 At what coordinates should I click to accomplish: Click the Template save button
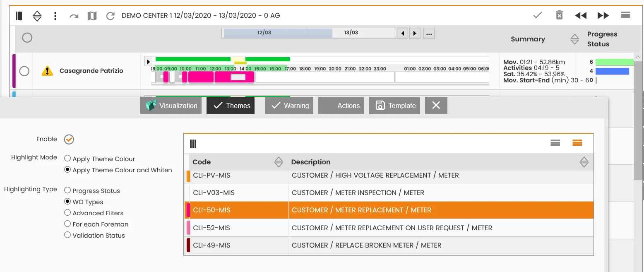pyautogui.click(x=395, y=106)
